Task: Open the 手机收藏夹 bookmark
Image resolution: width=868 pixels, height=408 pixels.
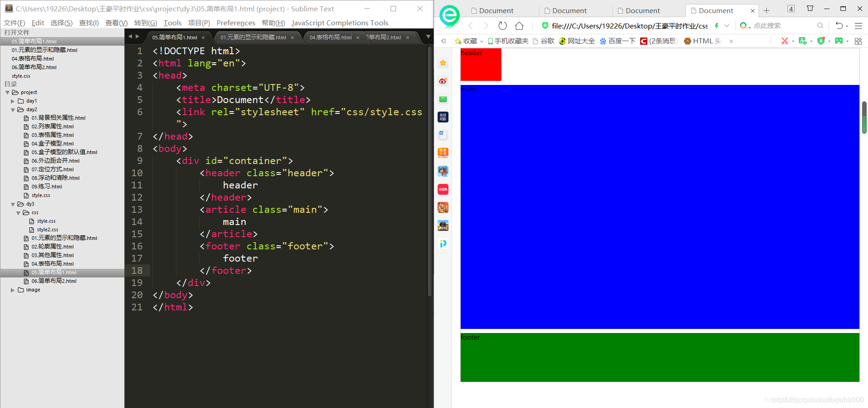Action: tap(508, 41)
